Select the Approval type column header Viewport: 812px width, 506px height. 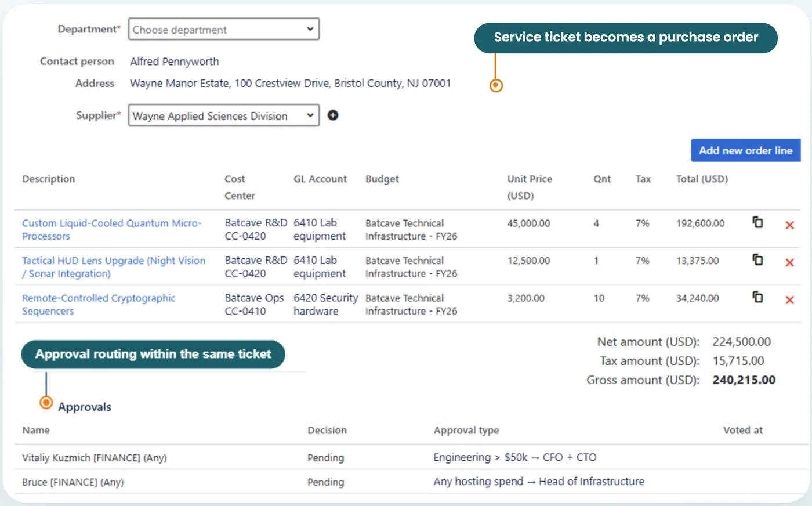[466, 431]
